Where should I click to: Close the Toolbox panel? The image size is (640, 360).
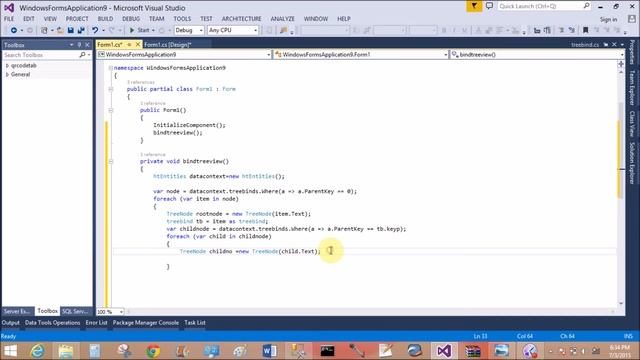coord(87,45)
